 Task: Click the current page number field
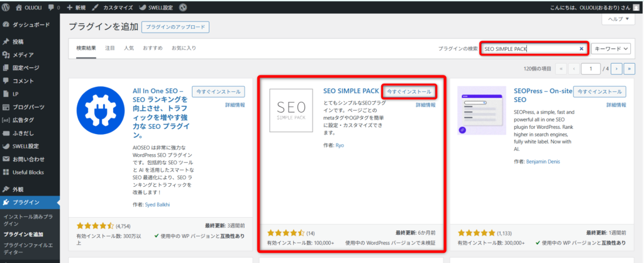point(591,69)
